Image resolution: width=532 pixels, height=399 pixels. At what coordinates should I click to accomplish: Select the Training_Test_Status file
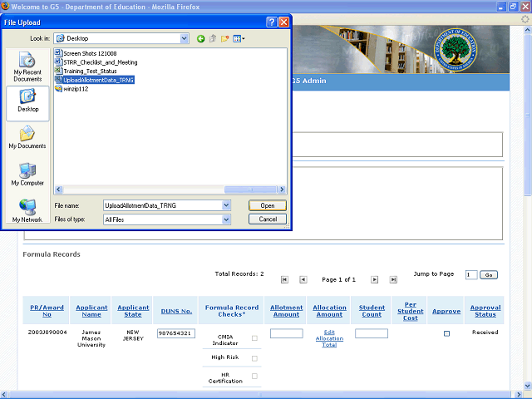point(86,71)
